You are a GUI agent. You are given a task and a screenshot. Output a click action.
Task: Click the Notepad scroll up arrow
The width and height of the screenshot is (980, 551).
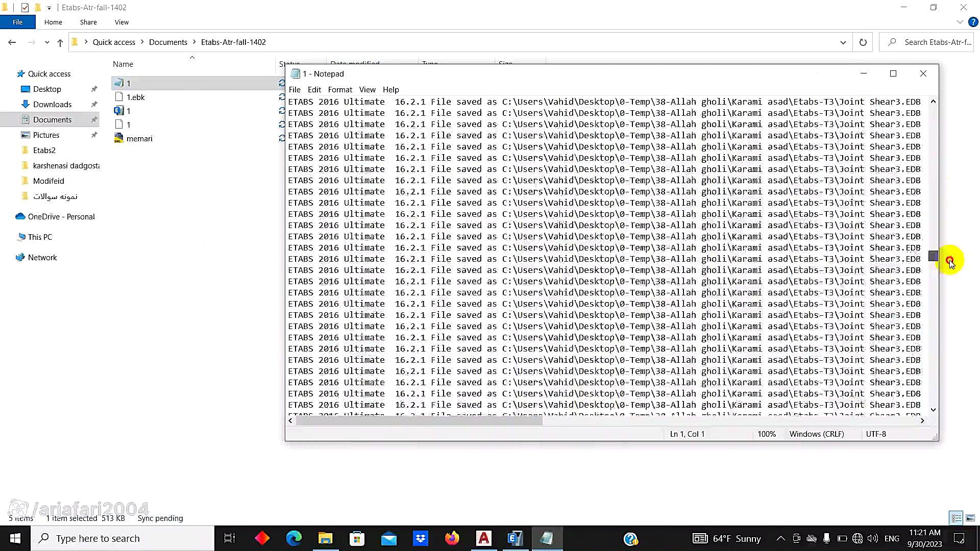coord(933,102)
